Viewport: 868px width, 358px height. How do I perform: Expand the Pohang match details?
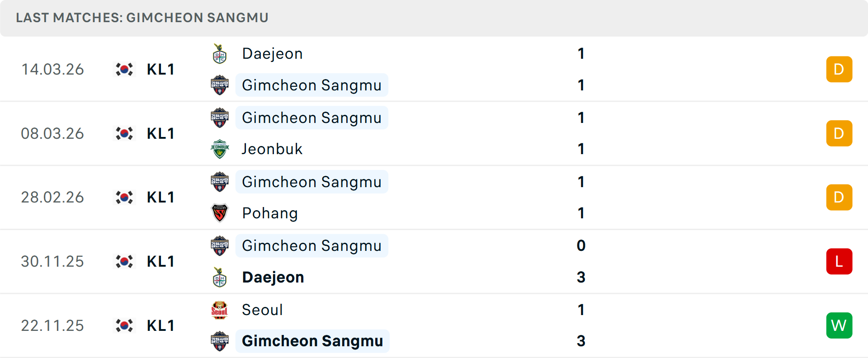(x=434, y=197)
